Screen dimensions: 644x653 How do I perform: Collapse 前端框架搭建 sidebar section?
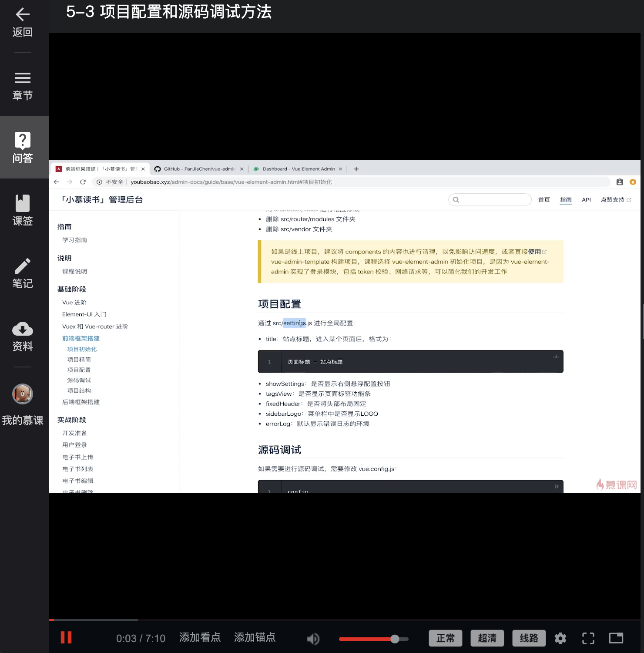point(81,338)
